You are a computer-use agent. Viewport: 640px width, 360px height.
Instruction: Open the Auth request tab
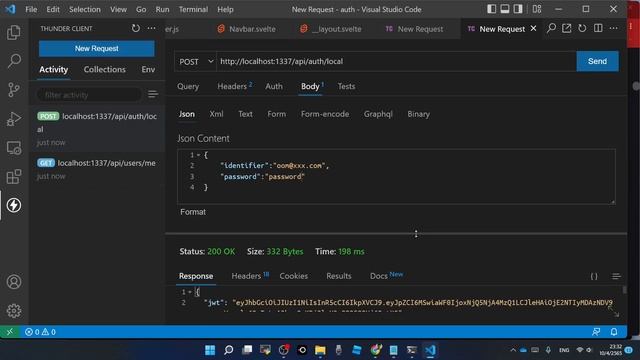pyautogui.click(x=274, y=87)
